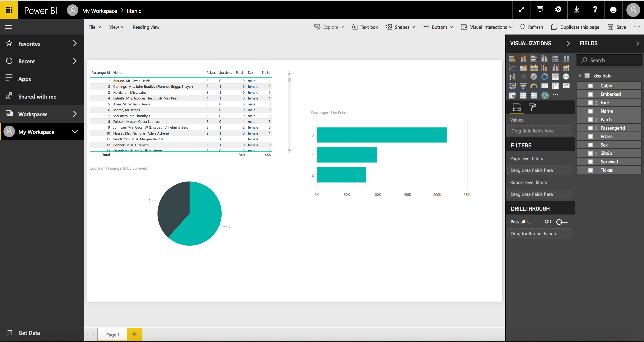Check the Pclass field checkbox
This screenshot has height=342, width=644.
coord(590,136)
